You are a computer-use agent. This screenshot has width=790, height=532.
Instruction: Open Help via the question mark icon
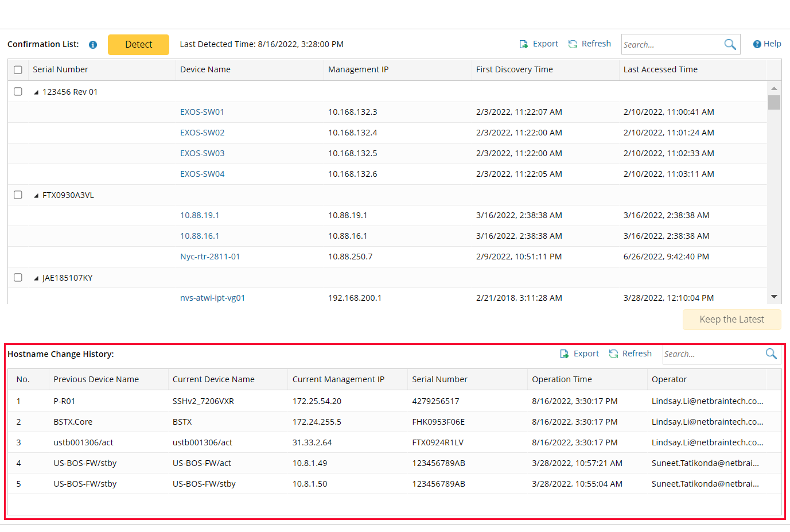pyautogui.click(x=757, y=44)
